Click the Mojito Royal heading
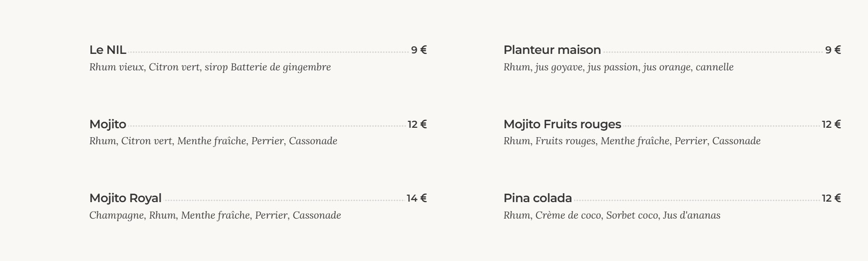 tap(126, 198)
